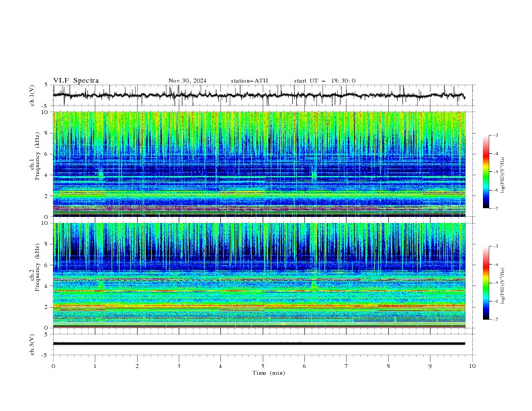Select the "ch.1(V)" axis label
Image resolution: width=532 pixels, height=411 pixels.
(32, 95)
